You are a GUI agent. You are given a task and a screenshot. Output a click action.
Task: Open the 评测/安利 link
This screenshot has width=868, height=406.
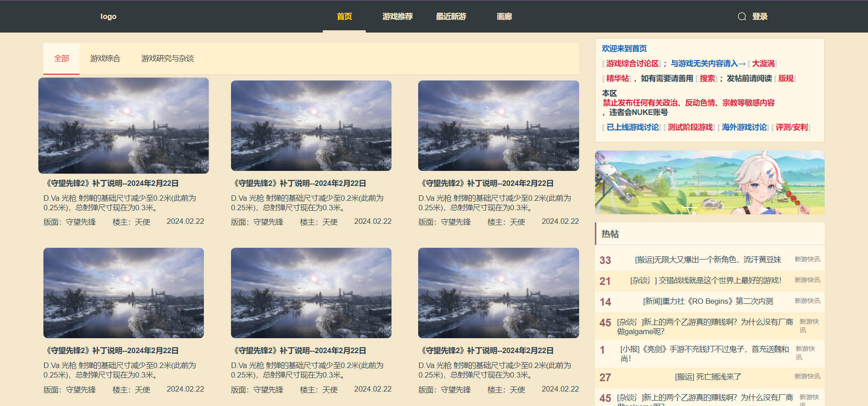pyautogui.click(x=792, y=127)
